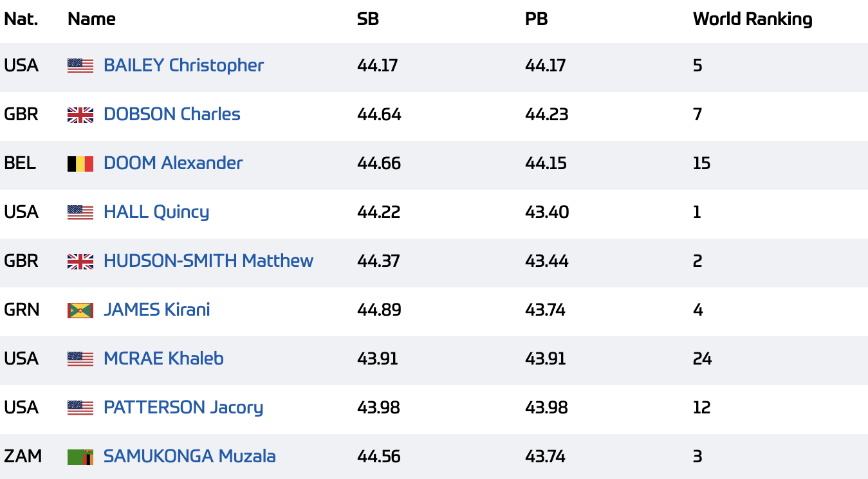Open MCRAE Khaleb athlete profile
868x479 pixels.
163,359
